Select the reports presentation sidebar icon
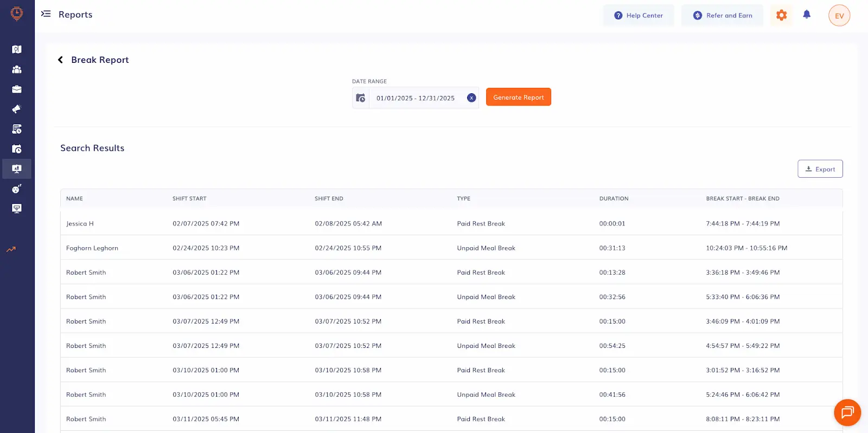868x433 pixels. (17, 169)
